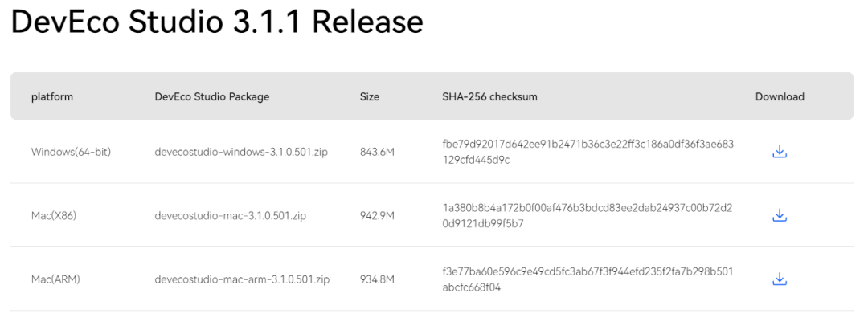The image size is (868, 330).
Task: Select the Mac(ARM) SHA-256 checksum text
Action: (x=588, y=279)
